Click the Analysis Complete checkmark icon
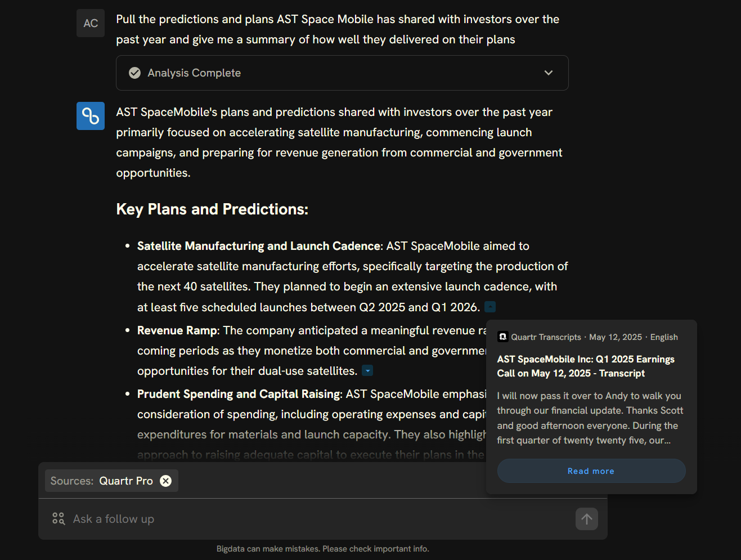 pyautogui.click(x=134, y=73)
